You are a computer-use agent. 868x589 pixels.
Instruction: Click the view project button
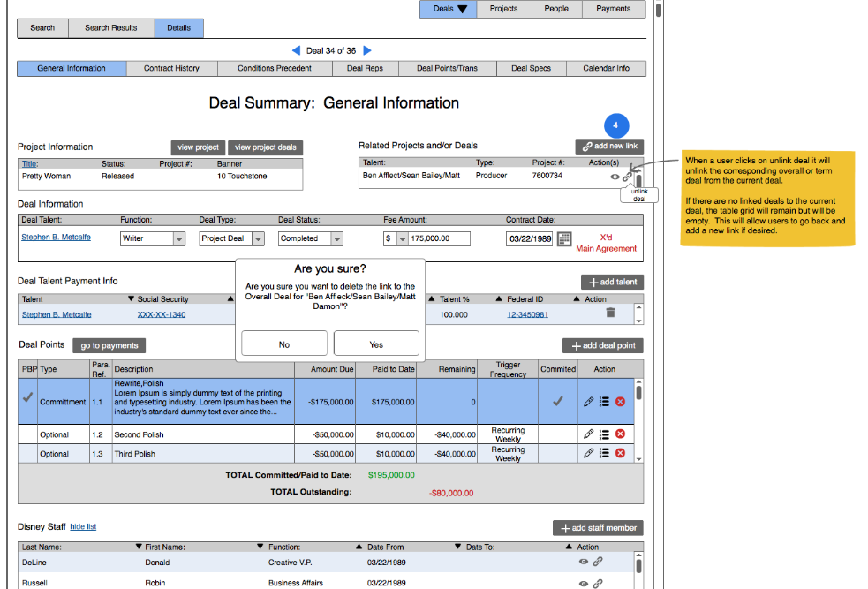198,147
